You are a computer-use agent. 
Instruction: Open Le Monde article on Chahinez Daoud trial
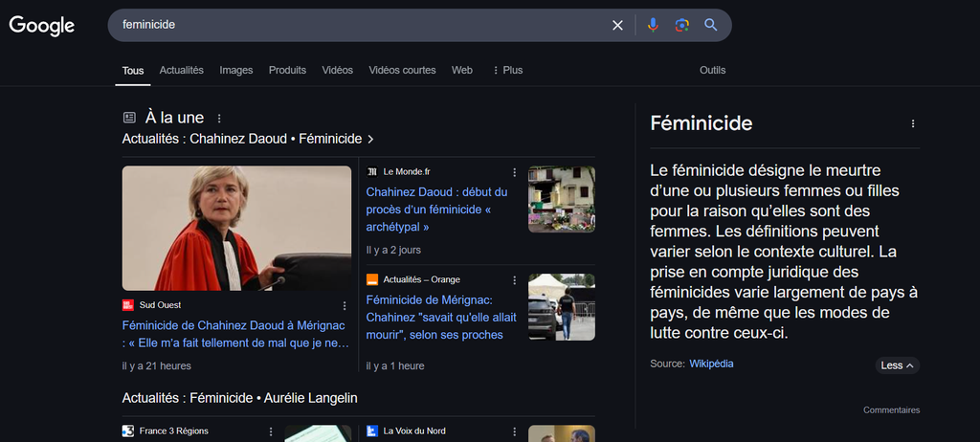click(x=436, y=210)
